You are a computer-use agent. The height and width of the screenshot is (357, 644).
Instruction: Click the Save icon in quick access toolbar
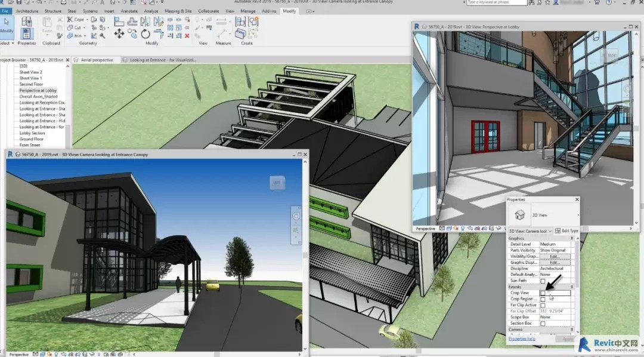[19, 2]
